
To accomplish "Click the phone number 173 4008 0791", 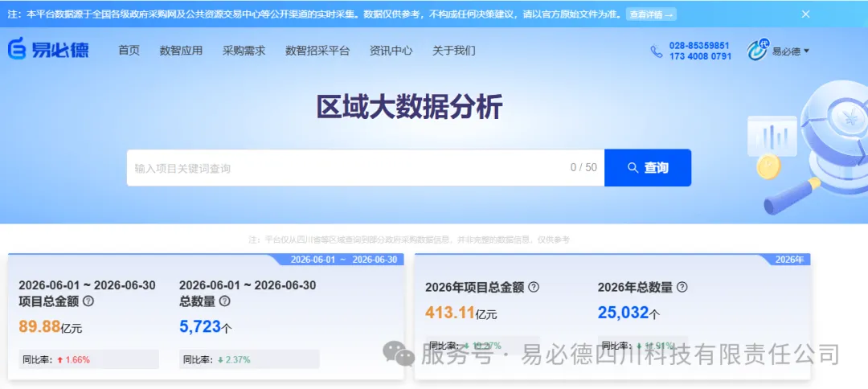I will 700,56.
